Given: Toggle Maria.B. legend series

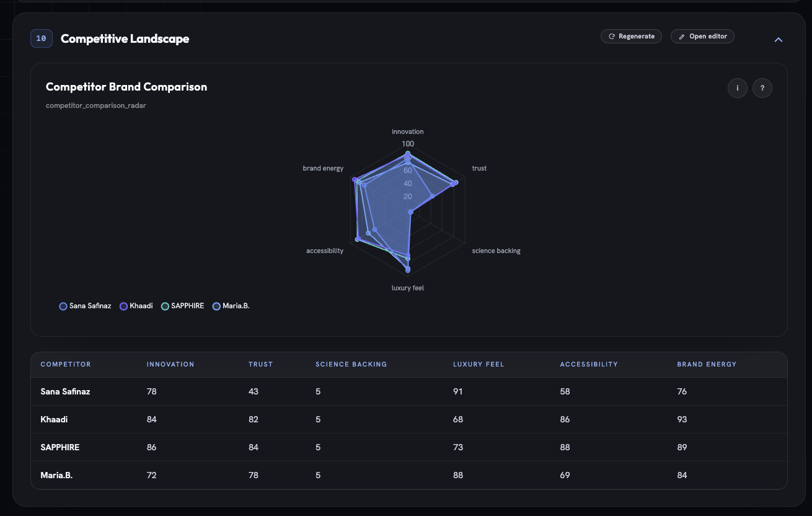Looking at the screenshot, I should click(231, 306).
